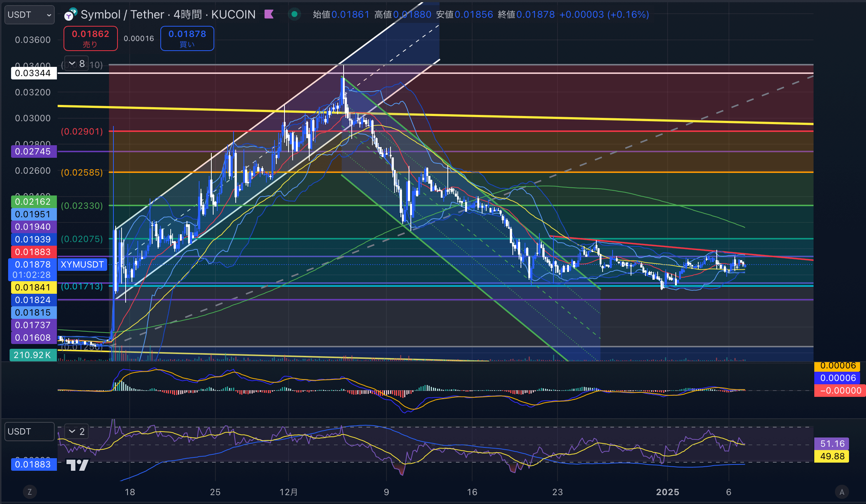866x504 pixels.
Task: Expand the RSI pane legend chevron 2
Action: [x=76, y=431]
